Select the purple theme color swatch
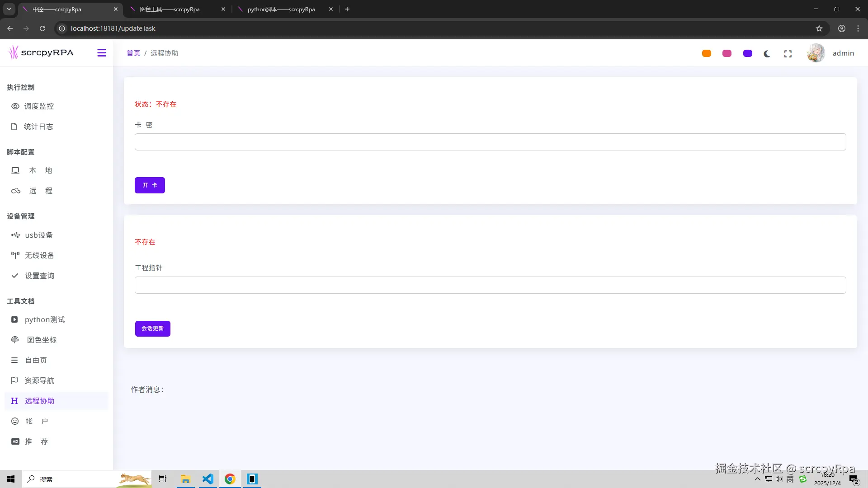This screenshot has width=868, height=488. point(748,53)
